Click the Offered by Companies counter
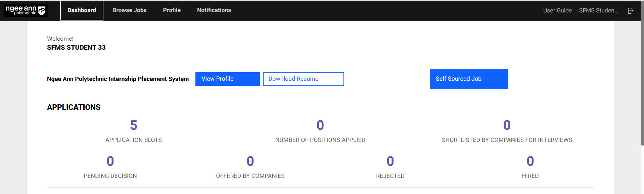Viewport: 644px width, 194px height. click(x=250, y=161)
